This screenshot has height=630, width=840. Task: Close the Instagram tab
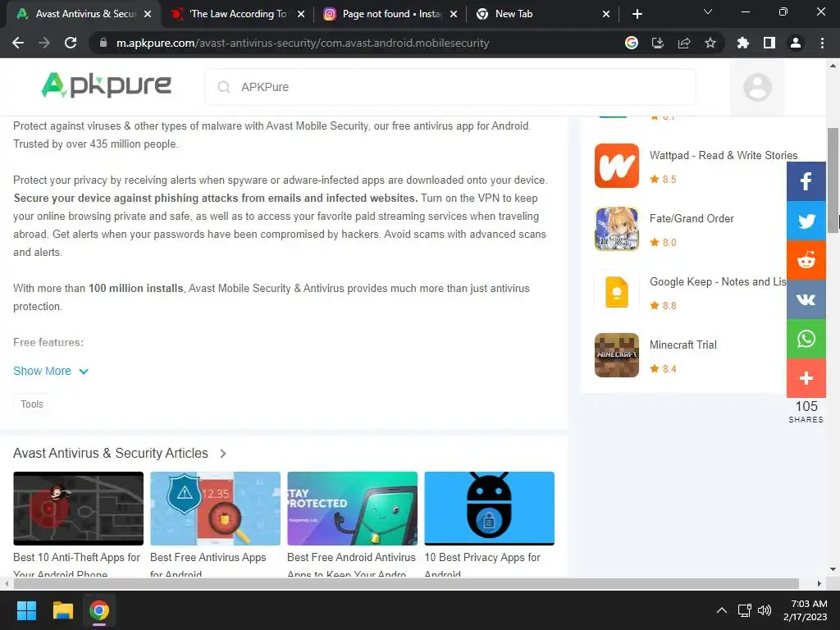pos(454,14)
